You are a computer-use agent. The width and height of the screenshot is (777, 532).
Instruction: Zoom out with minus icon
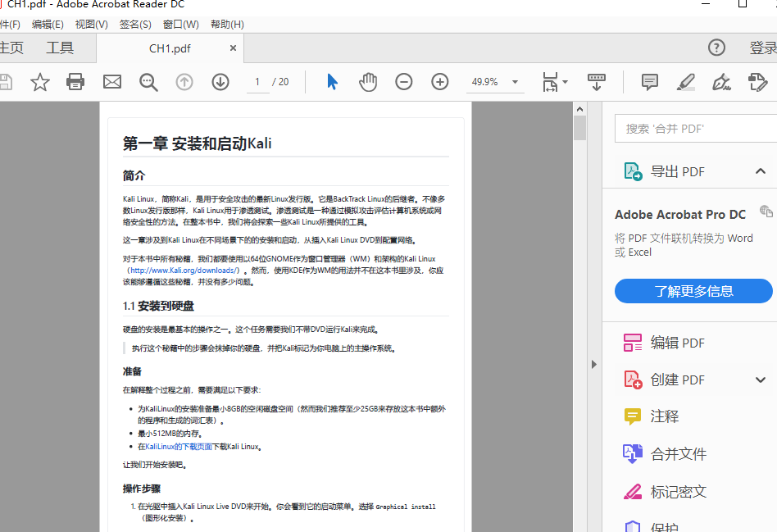(x=404, y=82)
